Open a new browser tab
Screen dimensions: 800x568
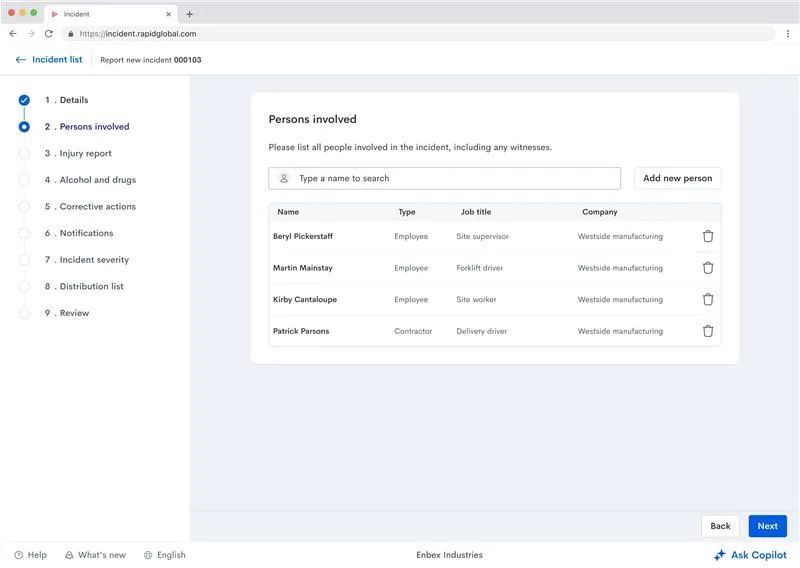point(189,14)
